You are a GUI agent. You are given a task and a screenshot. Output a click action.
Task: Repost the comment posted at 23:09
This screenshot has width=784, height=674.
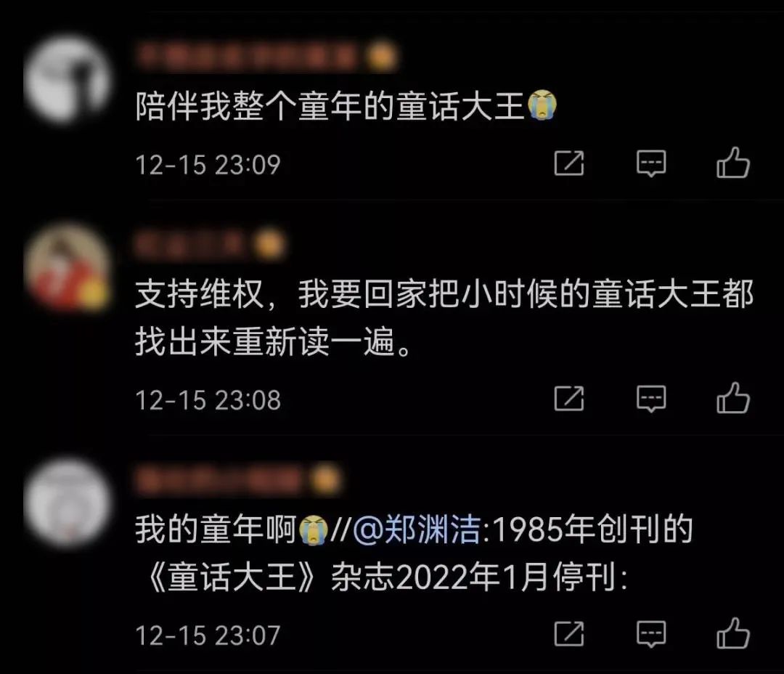coord(569,163)
